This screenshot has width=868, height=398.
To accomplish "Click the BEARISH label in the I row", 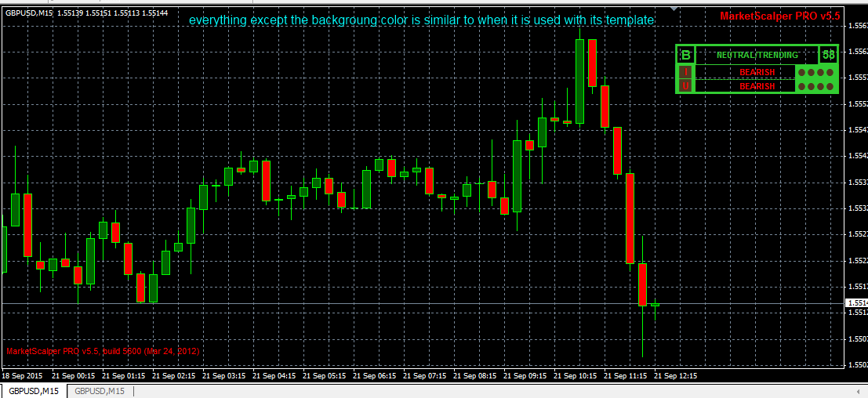I will [757, 72].
